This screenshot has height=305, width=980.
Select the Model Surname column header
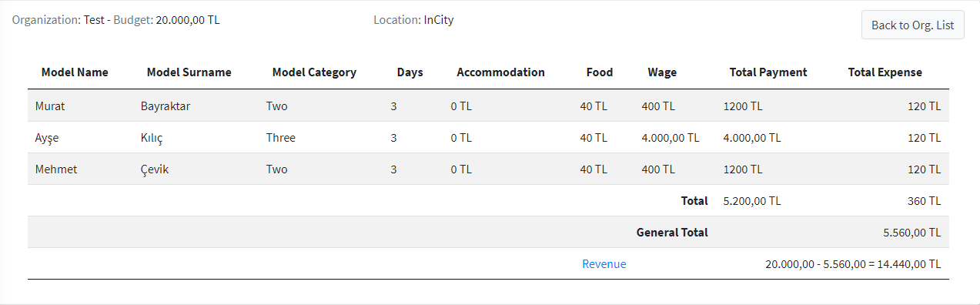pos(189,72)
